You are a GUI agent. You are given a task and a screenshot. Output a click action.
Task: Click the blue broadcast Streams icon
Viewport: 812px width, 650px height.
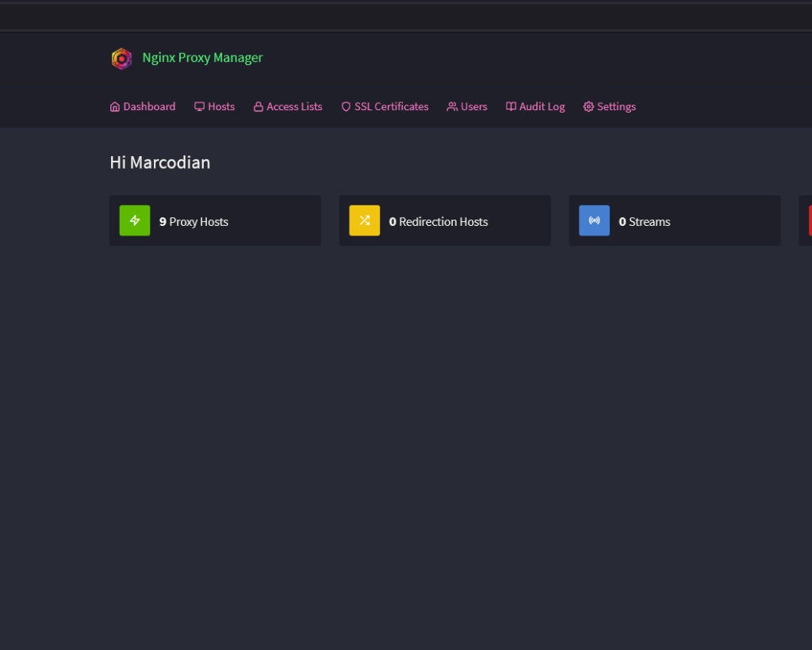point(594,220)
